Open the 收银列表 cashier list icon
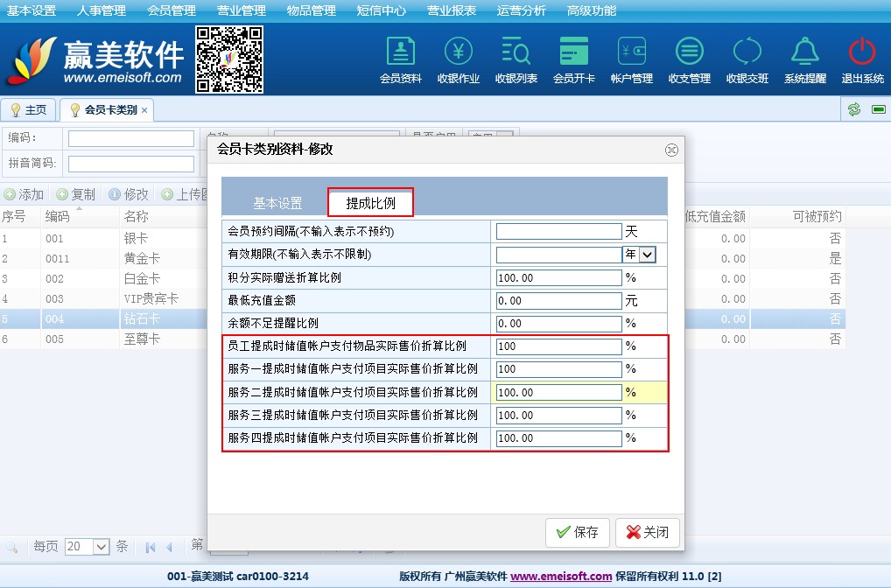The width and height of the screenshot is (891, 588). 516,52
